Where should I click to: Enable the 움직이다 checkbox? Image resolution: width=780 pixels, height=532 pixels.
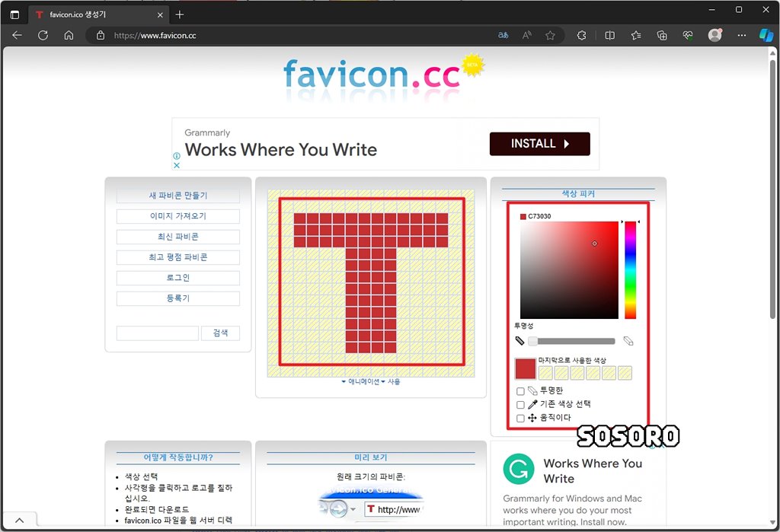coord(520,418)
